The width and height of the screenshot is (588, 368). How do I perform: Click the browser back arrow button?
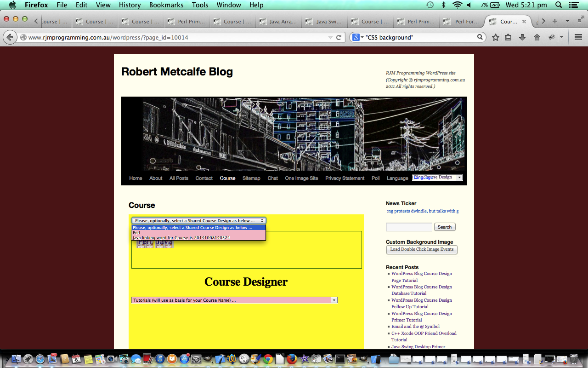tap(10, 37)
